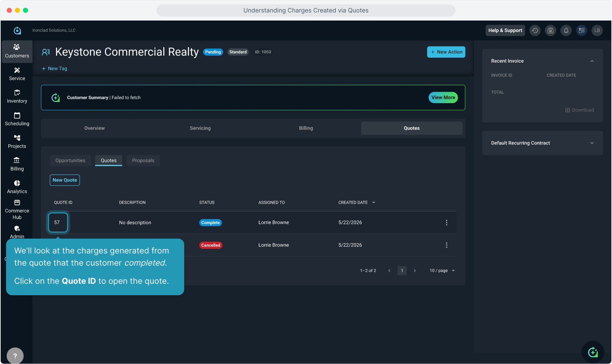Open Projects in the sidebar
Image resolution: width=612 pixels, height=364 pixels.
point(17,142)
